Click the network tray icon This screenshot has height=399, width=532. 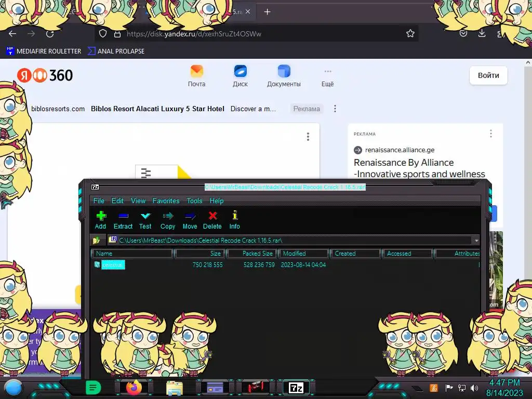[461, 388]
